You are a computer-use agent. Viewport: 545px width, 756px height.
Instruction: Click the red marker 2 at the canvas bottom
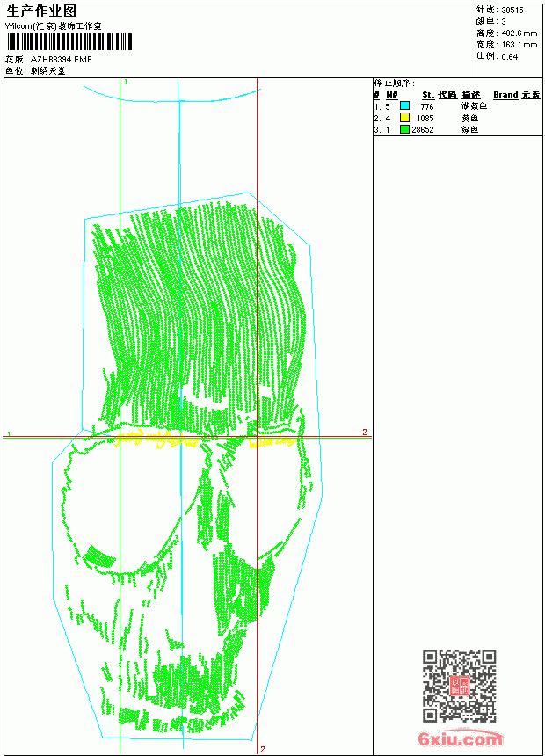point(262,749)
